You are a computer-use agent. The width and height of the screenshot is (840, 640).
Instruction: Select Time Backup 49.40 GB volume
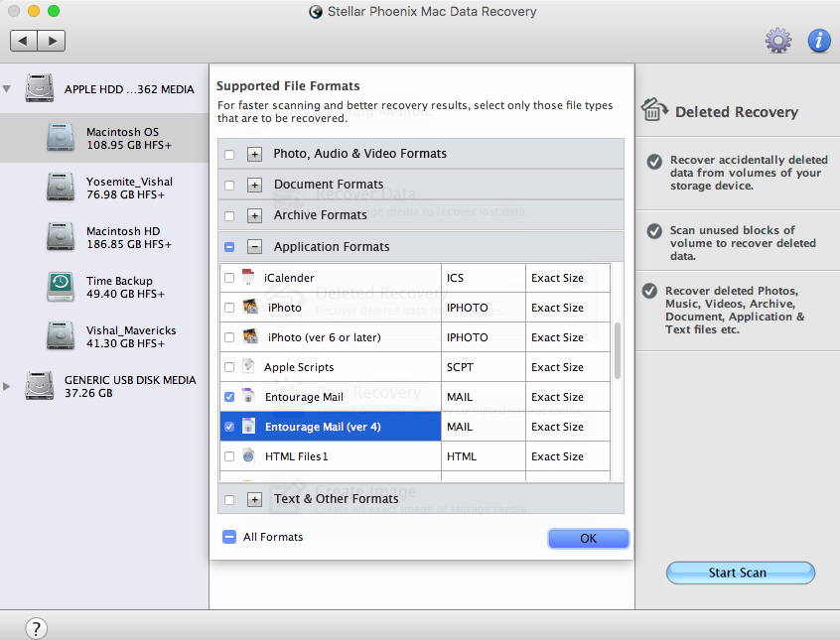pyautogui.click(x=104, y=287)
